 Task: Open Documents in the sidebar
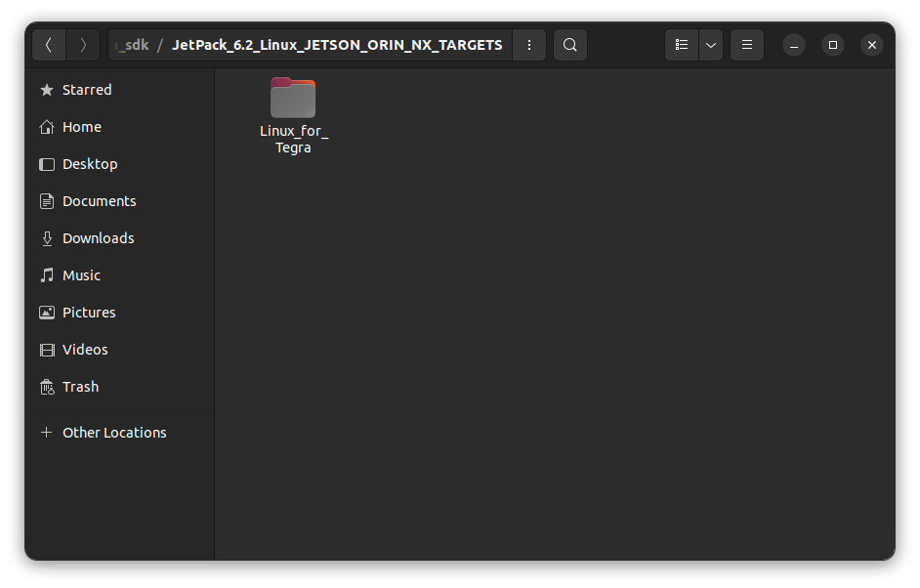pos(120,201)
